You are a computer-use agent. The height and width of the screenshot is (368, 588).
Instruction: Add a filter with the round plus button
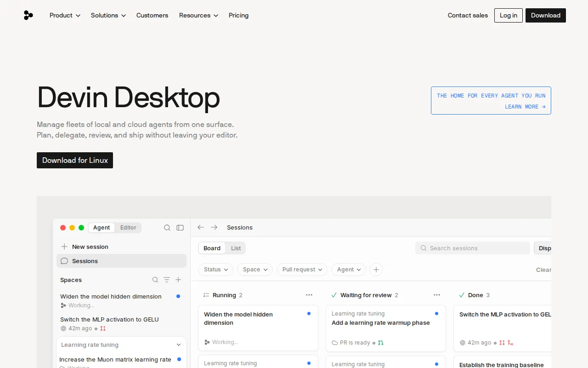(x=376, y=270)
